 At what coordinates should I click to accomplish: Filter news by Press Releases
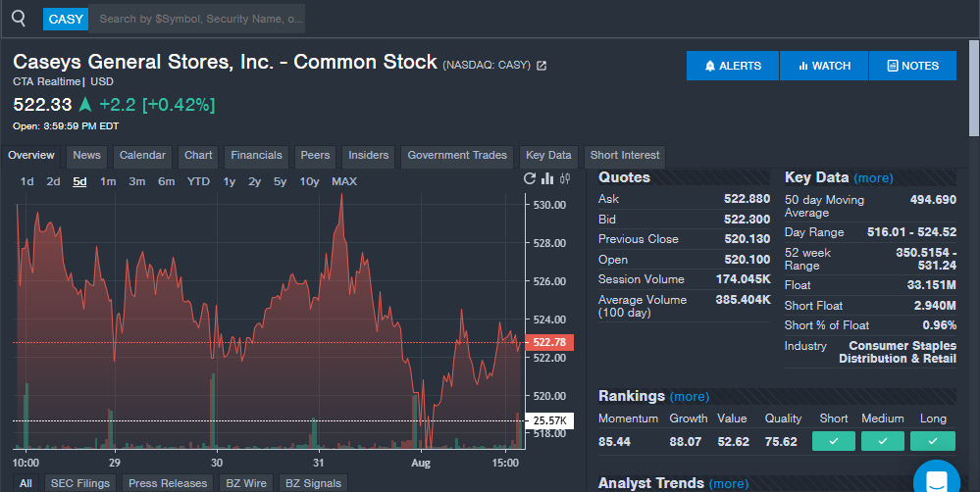point(168,483)
